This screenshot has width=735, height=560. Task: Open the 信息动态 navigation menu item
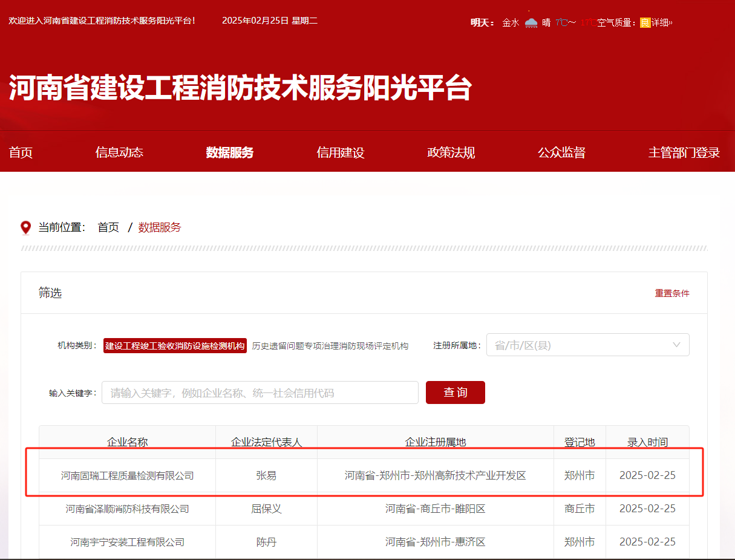(x=119, y=152)
